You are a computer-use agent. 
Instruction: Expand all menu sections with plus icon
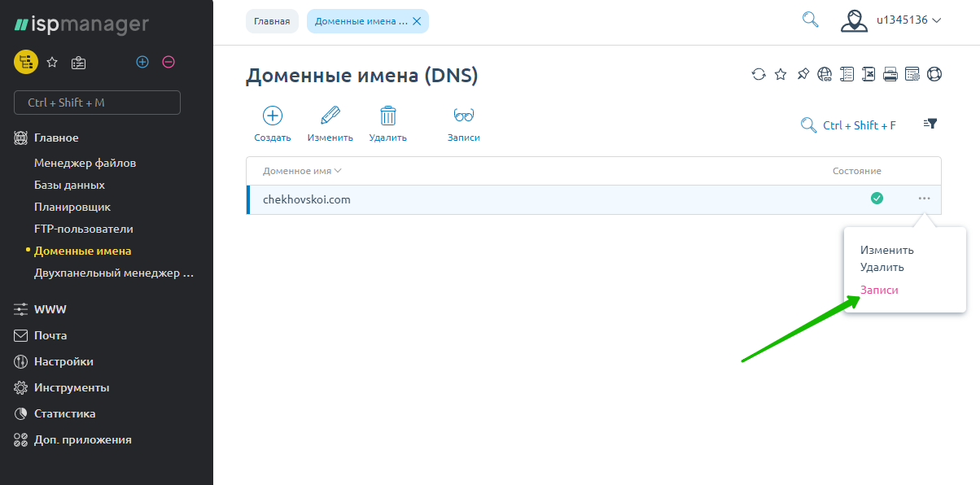click(142, 62)
